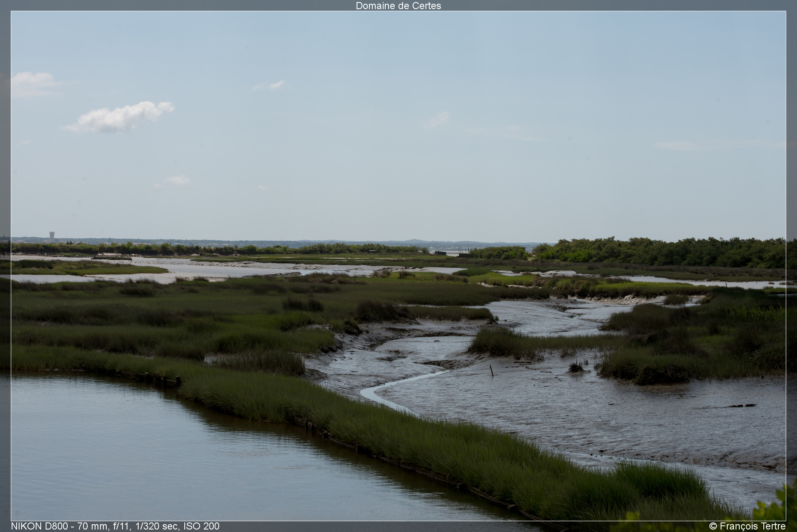Click the 'NIKON D800 - 70 mm, f/11, 1/320 sec, ISO 200' caption
The height and width of the screenshot is (532, 797).
115,526
